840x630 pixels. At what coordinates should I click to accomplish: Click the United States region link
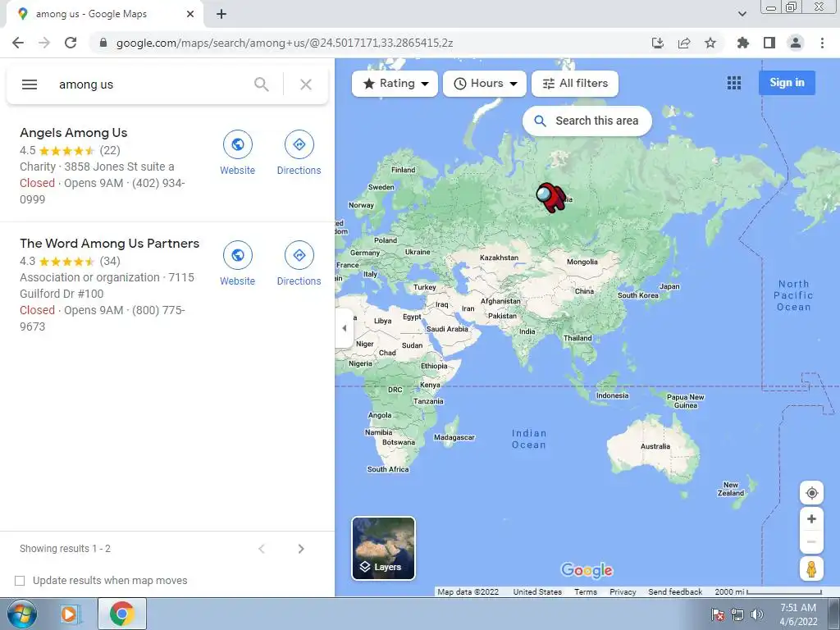537,592
